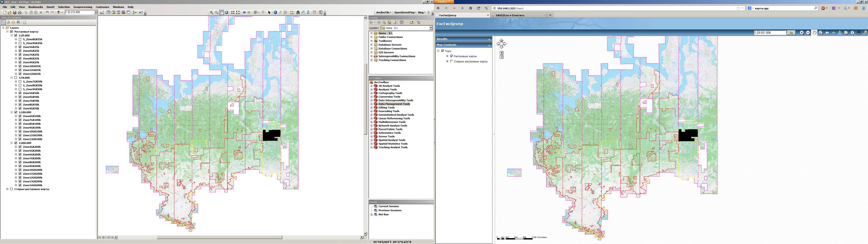This screenshot has width=868, height=244.
Task: Open the OpenStreetMap toolbar menu
Action: click(x=405, y=12)
